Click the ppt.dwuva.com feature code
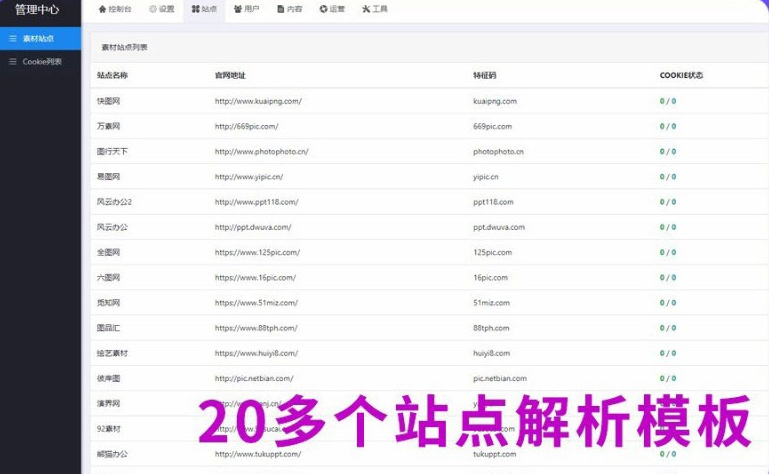The width and height of the screenshot is (769, 474). point(499,227)
